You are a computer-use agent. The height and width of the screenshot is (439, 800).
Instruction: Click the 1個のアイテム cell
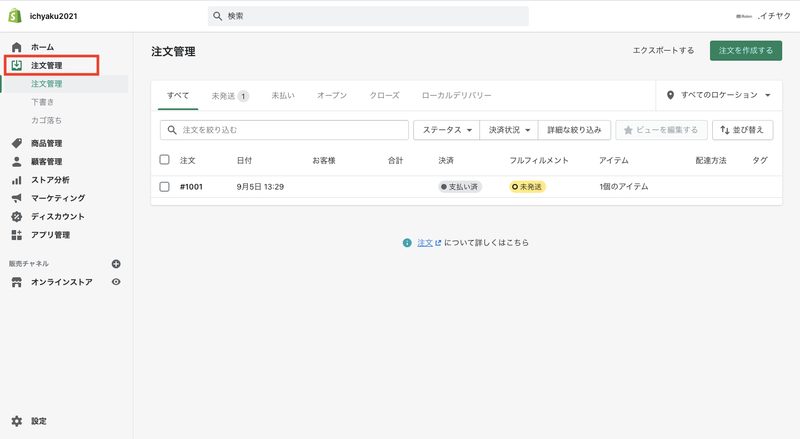point(623,187)
